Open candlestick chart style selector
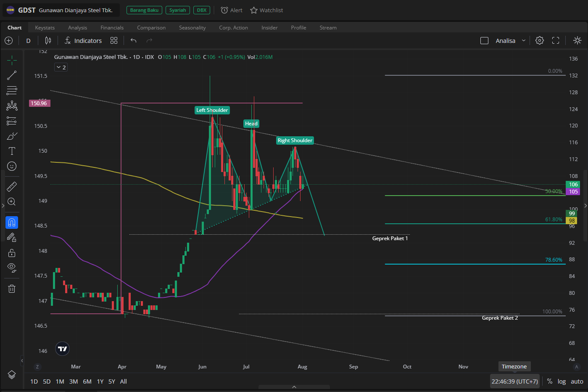The width and height of the screenshot is (588, 392). 48,41
